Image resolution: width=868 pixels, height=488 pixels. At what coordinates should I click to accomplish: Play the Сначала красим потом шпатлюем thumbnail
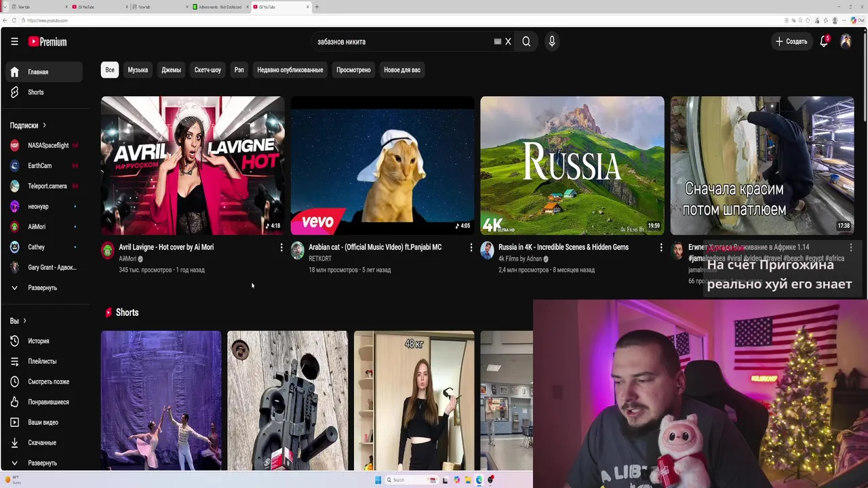[762, 165]
